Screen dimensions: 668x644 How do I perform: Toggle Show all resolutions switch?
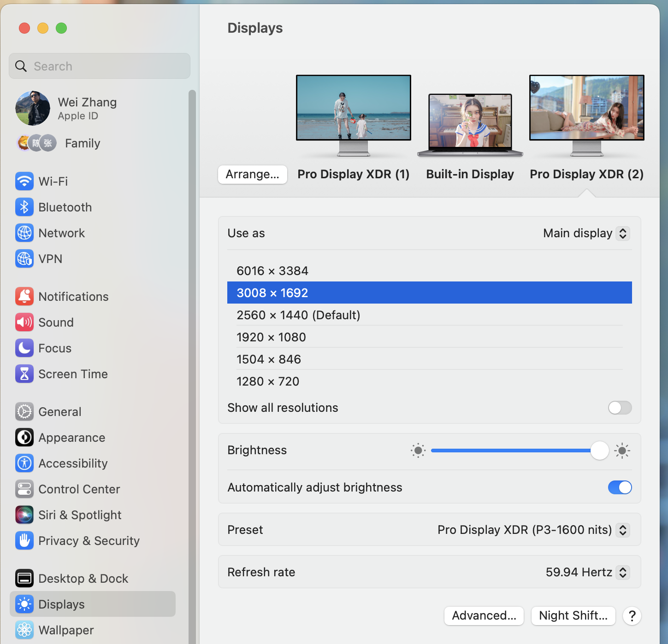[620, 408]
